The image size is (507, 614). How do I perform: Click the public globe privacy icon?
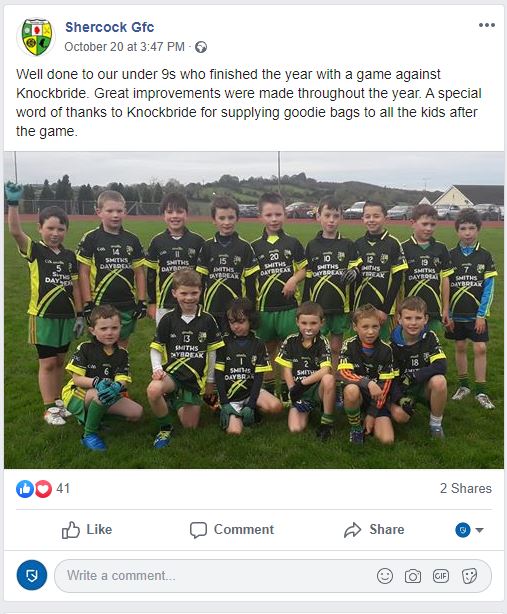pos(201,47)
